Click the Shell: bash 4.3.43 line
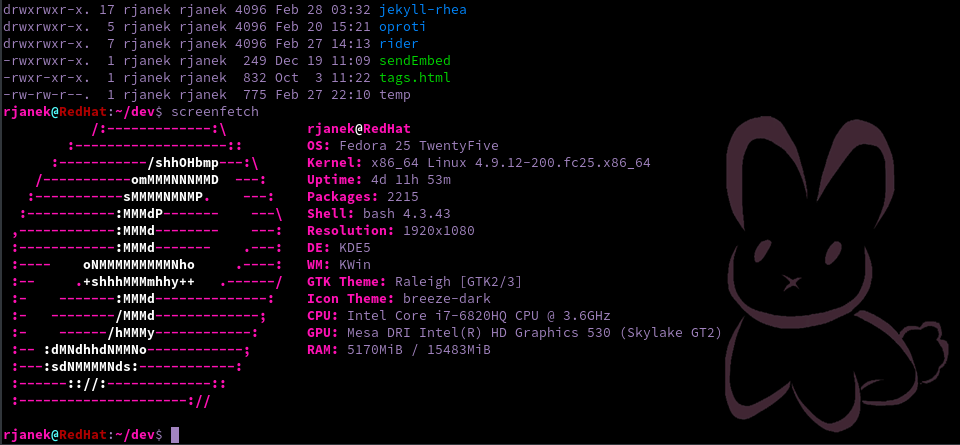Image resolution: width=960 pixels, height=445 pixels. click(379, 214)
